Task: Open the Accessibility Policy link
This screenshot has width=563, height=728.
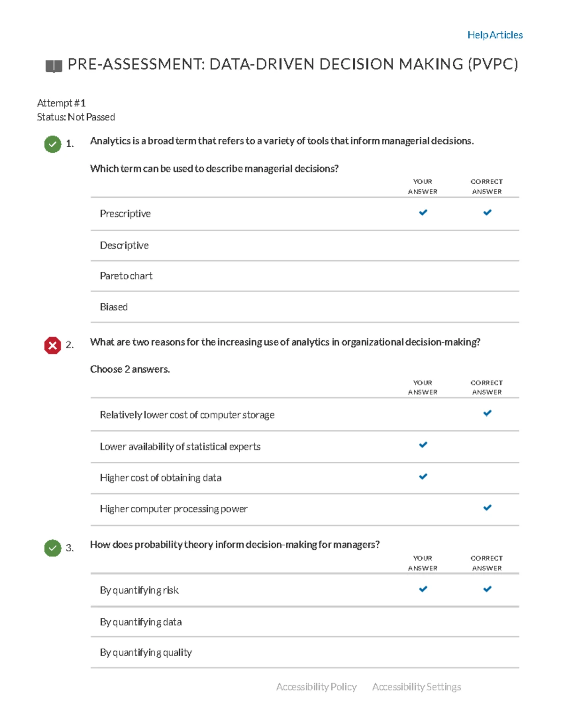Action: [316, 687]
